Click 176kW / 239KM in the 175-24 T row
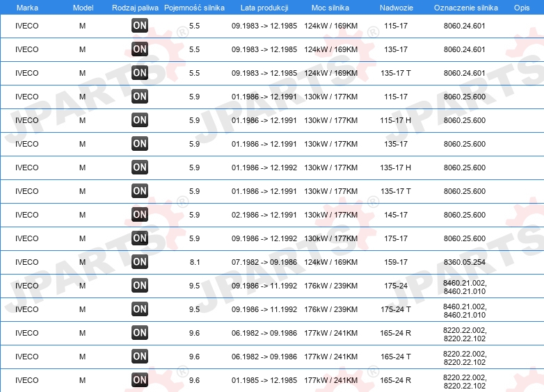 (x=331, y=309)
